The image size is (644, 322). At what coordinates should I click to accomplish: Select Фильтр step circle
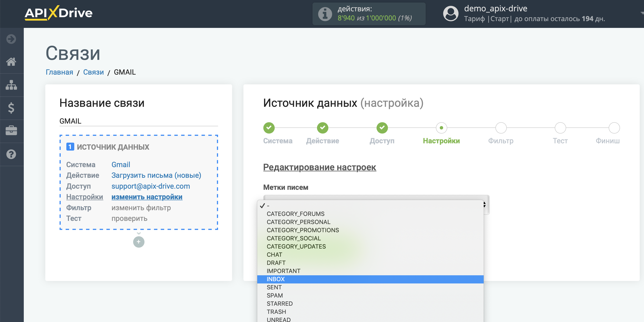(x=501, y=128)
